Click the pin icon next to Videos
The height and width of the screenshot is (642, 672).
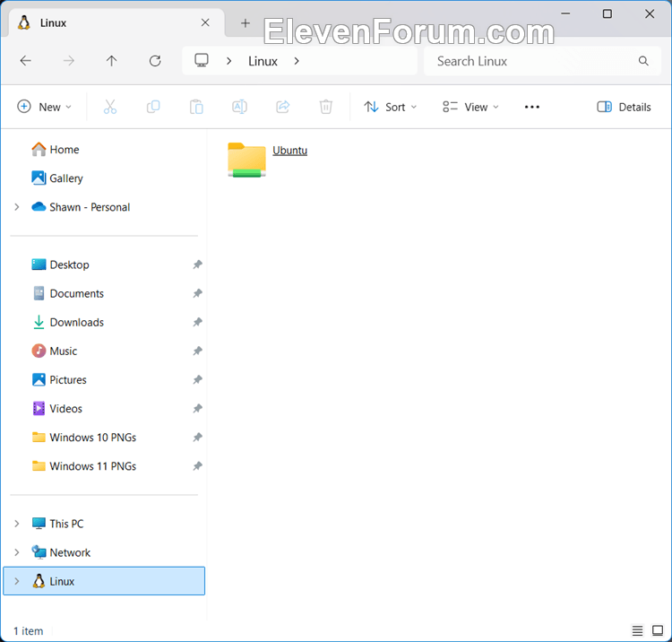197,408
